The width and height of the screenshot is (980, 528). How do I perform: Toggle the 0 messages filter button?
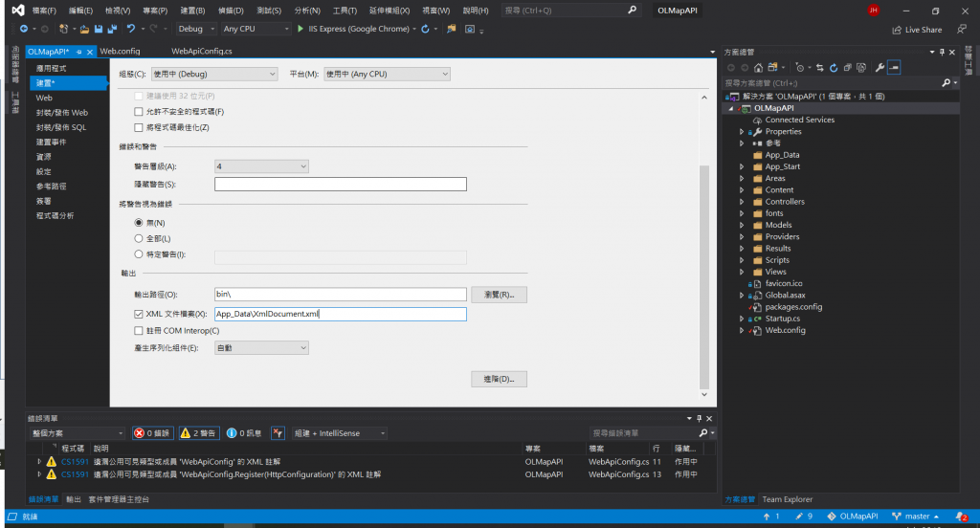(244, 433)
